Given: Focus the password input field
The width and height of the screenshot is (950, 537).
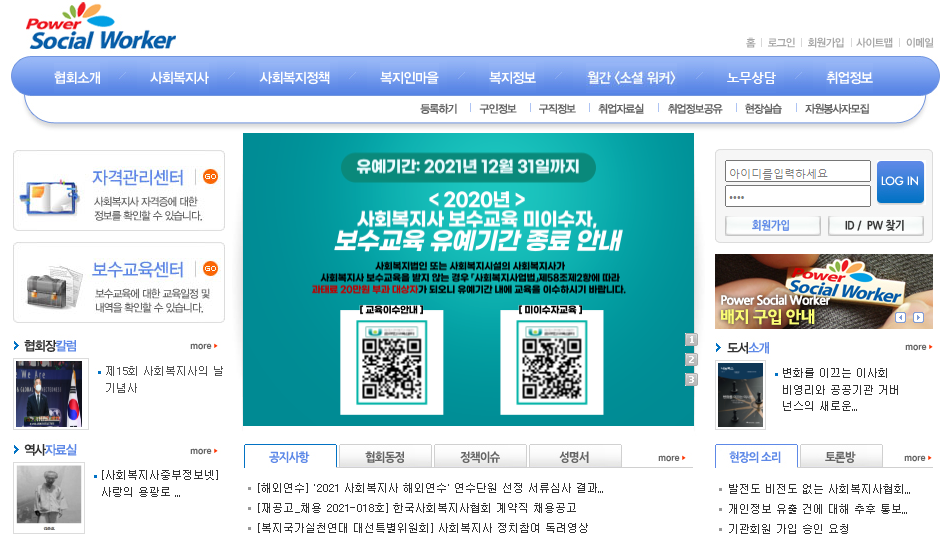Looking at the screenshot, I should tap(797, 196).
